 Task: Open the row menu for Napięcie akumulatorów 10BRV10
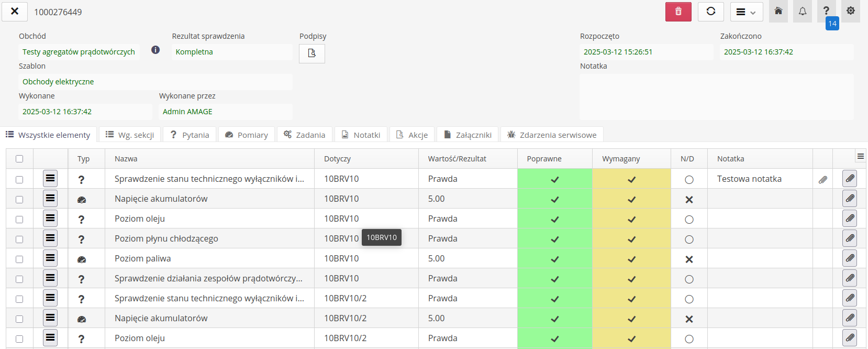click(50, 199)
